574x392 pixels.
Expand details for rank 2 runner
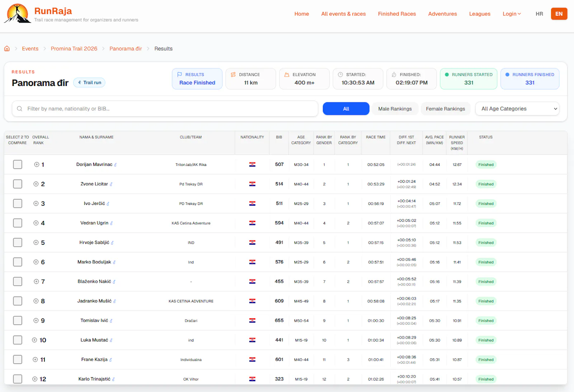click(x=36, y=184)
